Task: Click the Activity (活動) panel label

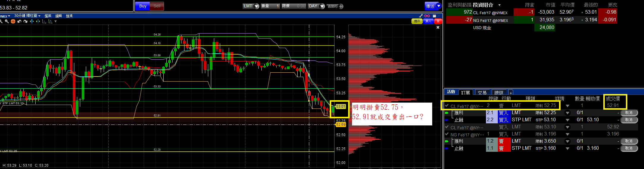Action: click(x=451, y=92)
